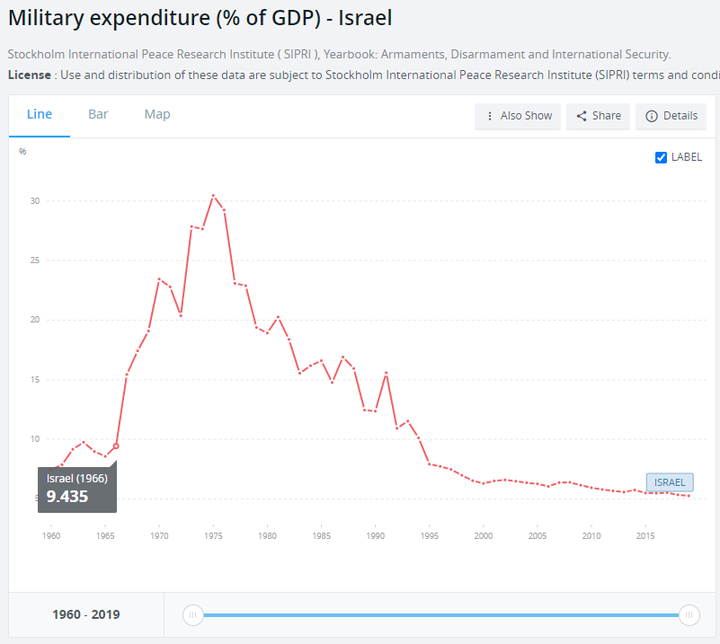
Task: Click the 1975 peak data point
Action: [x=213, y=196]
